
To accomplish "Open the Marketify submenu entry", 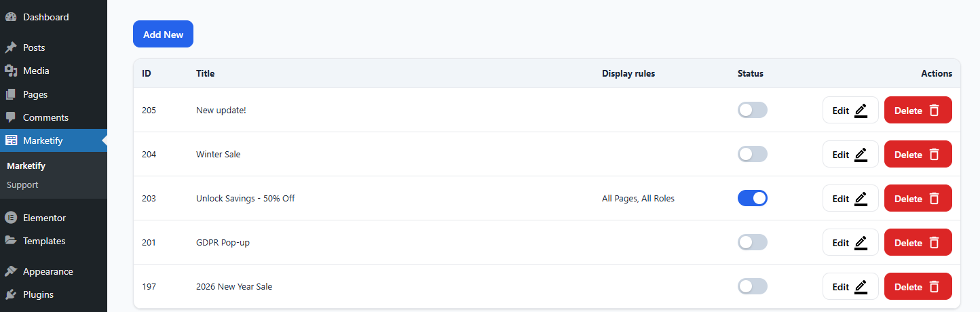I will point(26,165).
